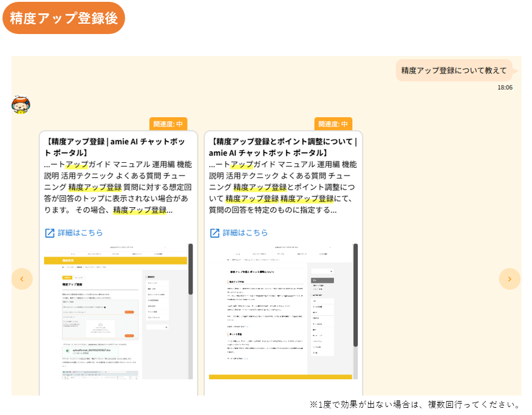Click the Excel file icon in first preview
532x415 pixels.
pos(67,351)
